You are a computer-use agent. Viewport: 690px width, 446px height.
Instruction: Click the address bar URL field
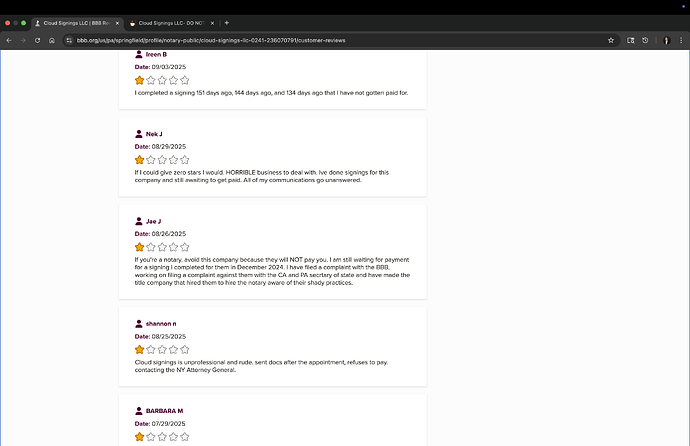click(300, 40)
